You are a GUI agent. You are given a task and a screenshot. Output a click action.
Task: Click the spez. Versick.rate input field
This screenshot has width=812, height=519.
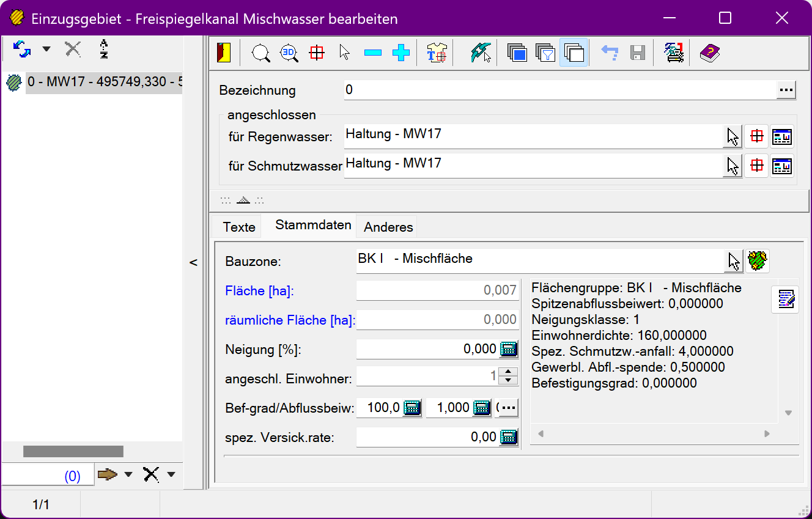coord(427,437)
